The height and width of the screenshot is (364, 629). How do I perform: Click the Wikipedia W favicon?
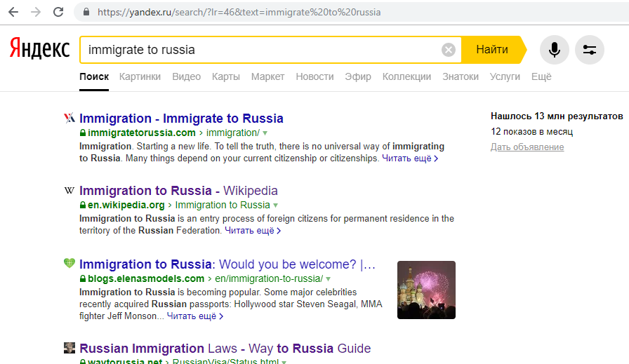pos(69,191)
